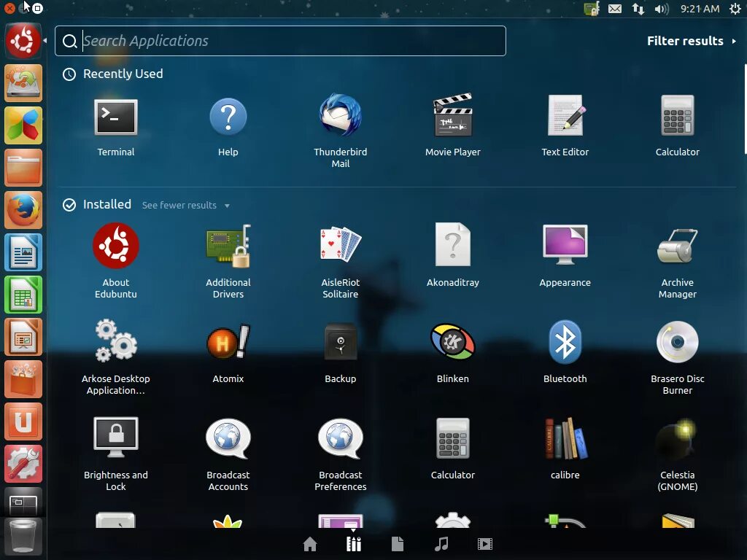Open the session power gear menu
The width and height of the screenshot is (747, 560).
pyautogui.click(x=735, y=9)
